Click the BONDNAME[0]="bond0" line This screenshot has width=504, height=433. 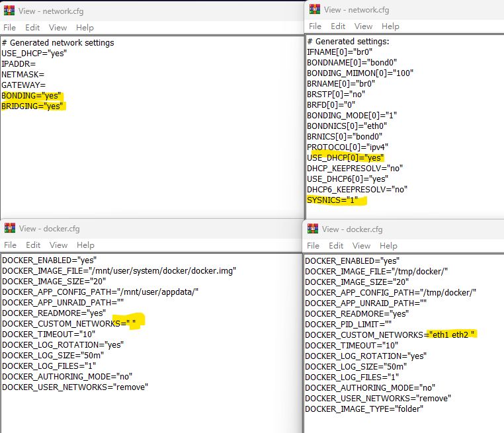pos(352,63)
